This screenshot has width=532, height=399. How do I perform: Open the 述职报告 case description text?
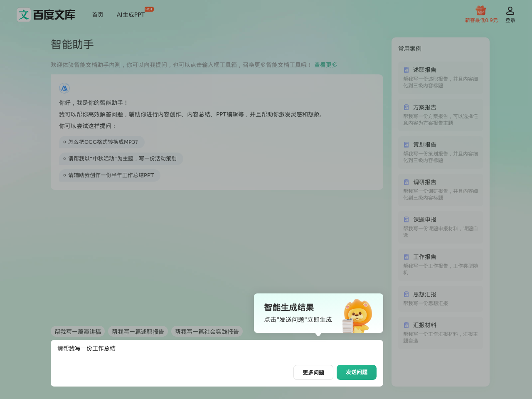click(441, 82)
